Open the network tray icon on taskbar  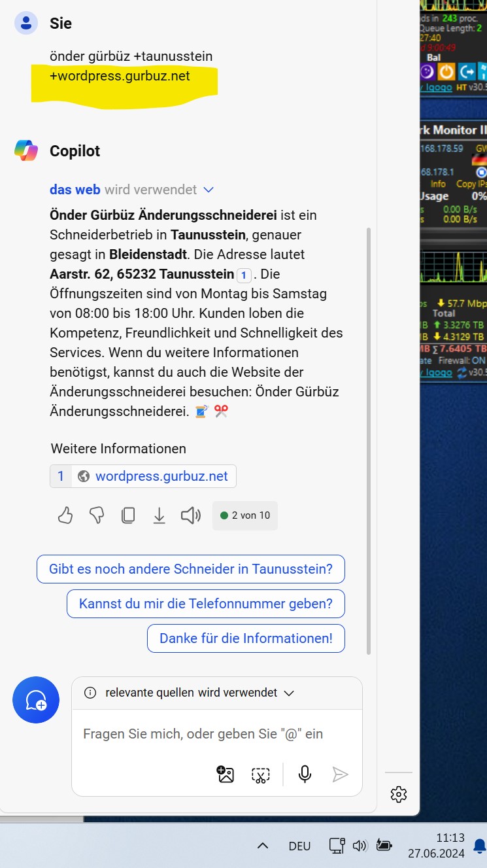tap(337, 846)
